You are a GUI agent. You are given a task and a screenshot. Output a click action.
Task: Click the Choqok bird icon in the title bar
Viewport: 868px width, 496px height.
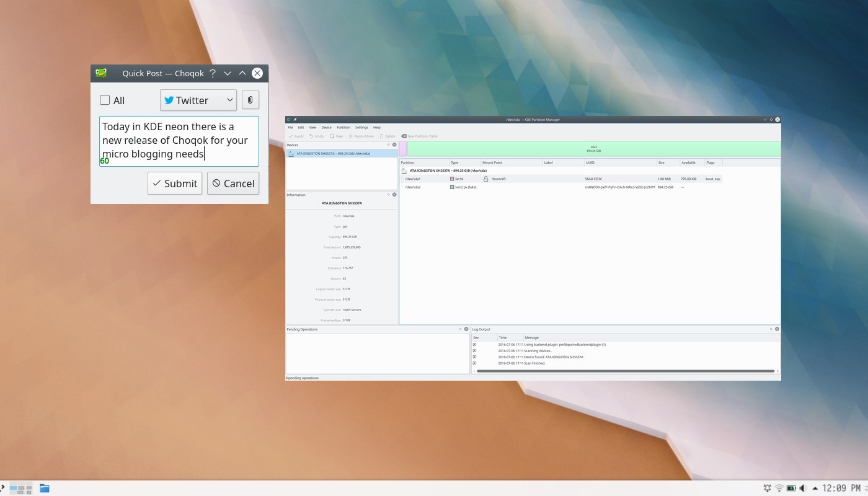[101, 73]
